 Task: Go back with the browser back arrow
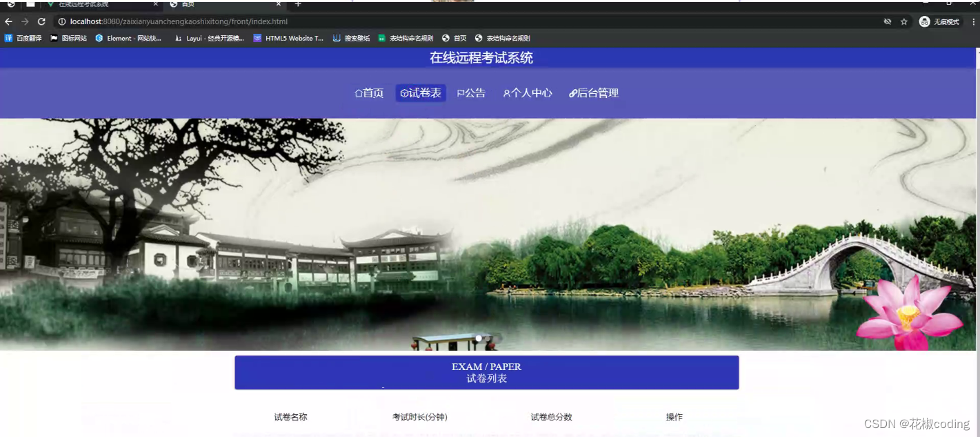pyautogui.click(x=8, y=22)
